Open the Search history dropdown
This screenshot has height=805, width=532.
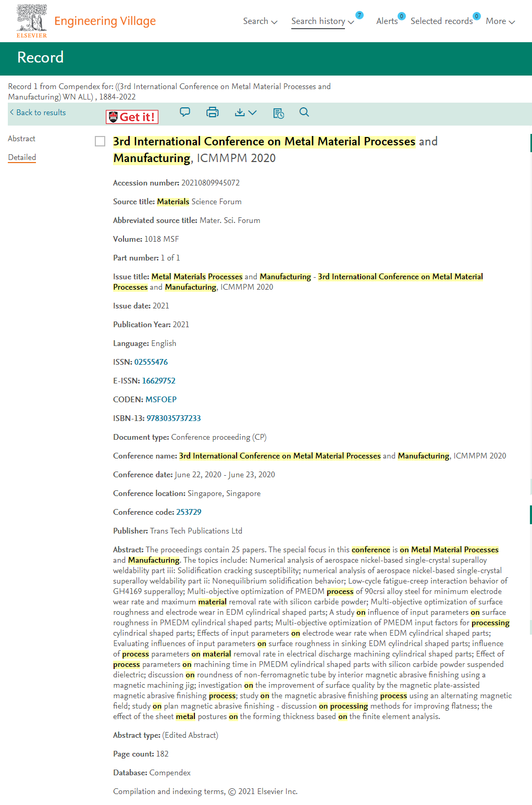(323, 21)
